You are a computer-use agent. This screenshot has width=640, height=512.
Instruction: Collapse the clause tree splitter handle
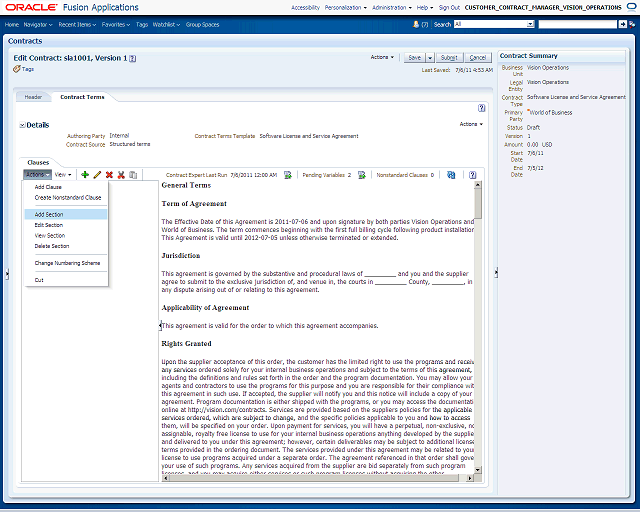[x=160, y=325]
